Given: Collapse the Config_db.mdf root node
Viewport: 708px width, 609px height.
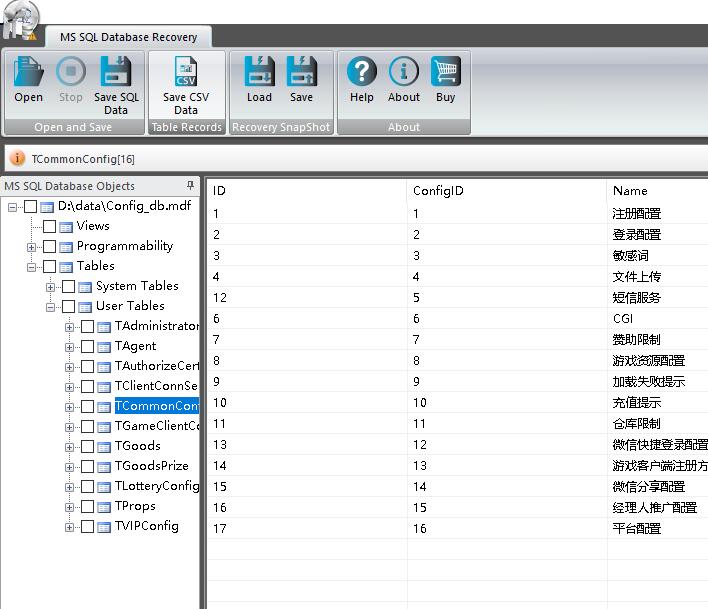Looking at the screenshot, I should [x=12, y=207].
